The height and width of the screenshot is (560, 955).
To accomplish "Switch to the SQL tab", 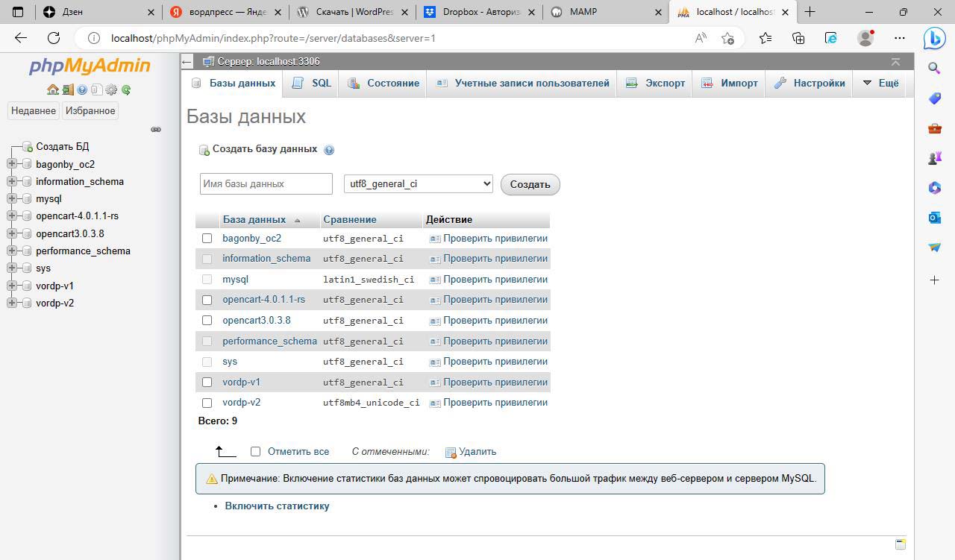I will pos(312,83).
